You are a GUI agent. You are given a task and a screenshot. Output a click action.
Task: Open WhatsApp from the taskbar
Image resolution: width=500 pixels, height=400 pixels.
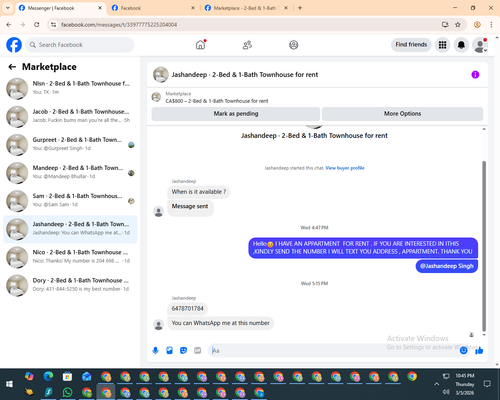pos(68,392)
